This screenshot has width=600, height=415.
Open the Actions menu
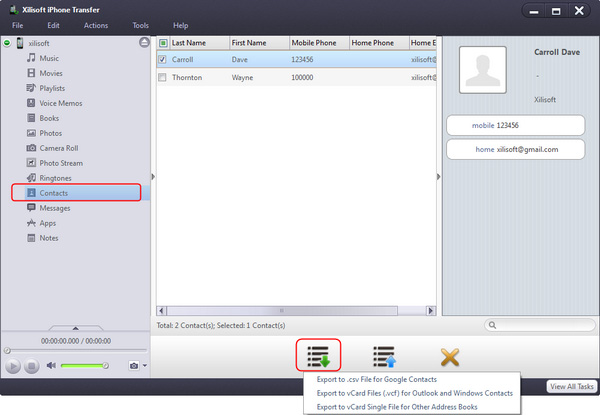pos(96,24)
